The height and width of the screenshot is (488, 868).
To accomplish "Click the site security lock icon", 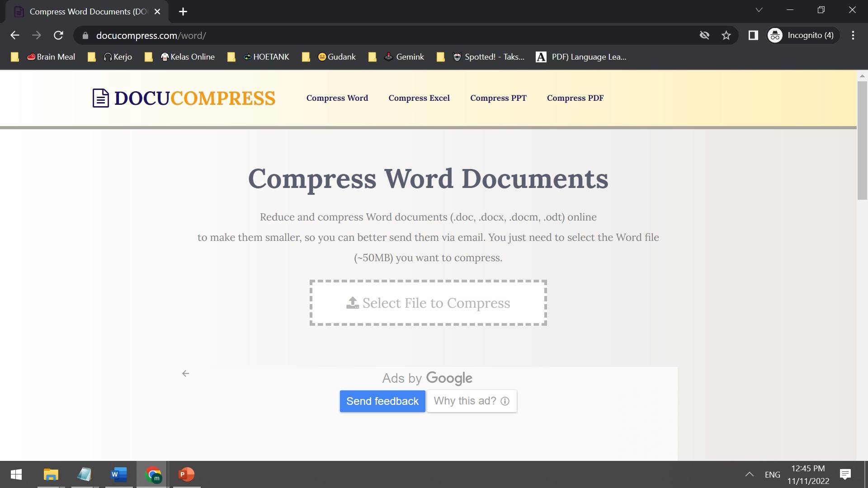I will coord(85,35).
